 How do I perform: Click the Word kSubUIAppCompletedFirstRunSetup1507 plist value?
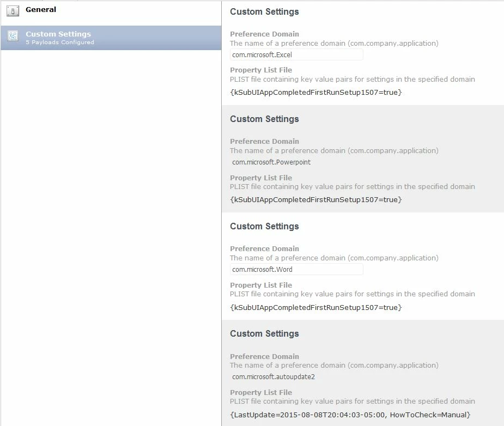tap(316, 307)
